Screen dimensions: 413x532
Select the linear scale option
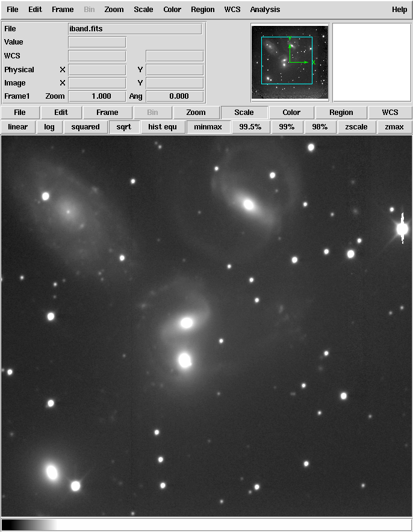pyautogui.click(x=17, y=127)
